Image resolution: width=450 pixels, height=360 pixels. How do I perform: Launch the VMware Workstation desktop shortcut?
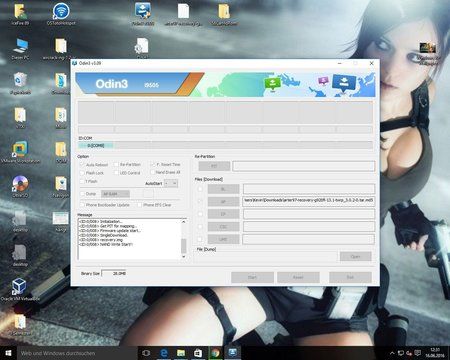(x=20, y=152)
